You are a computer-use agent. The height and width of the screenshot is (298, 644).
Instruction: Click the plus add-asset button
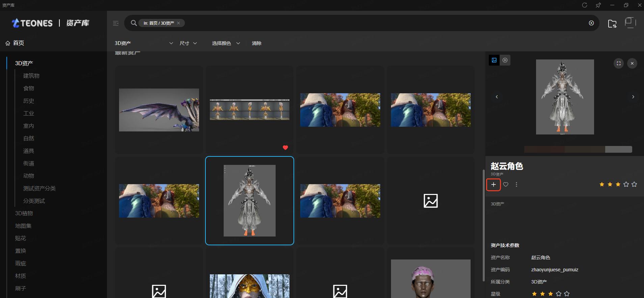click(493, 184)
